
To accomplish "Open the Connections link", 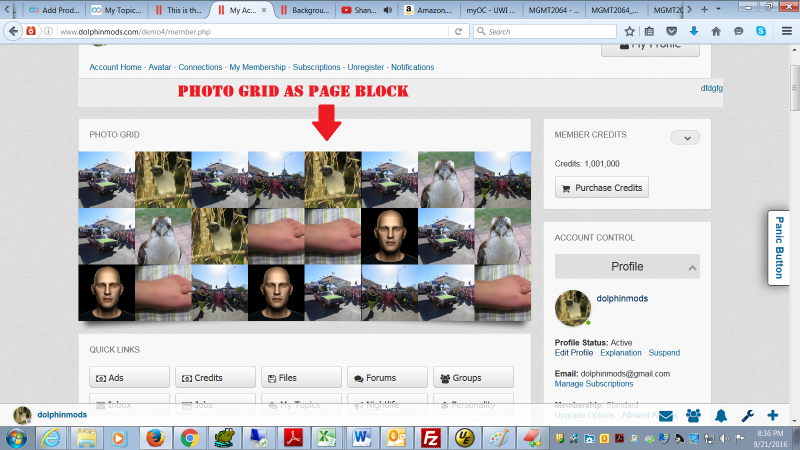I will tap(200, 67).
